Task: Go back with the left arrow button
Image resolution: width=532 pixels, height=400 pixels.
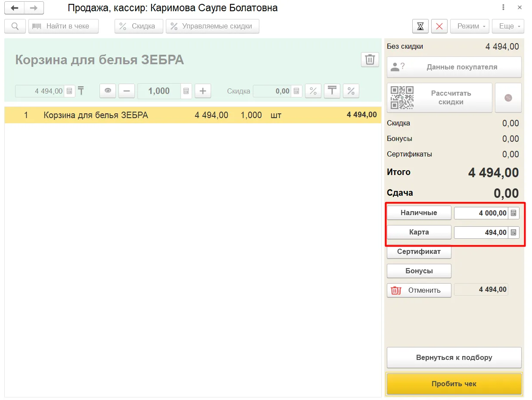Action: pyautogui.click(x=14, y=8)
